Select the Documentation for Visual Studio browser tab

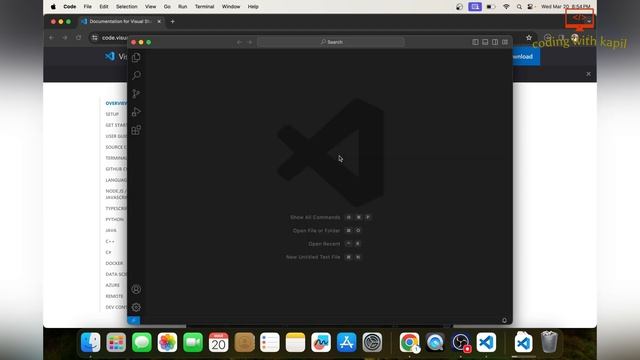(121, 21)
